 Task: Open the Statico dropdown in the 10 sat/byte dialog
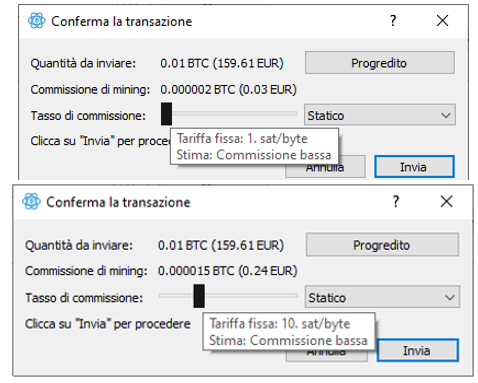click(382, 297)
